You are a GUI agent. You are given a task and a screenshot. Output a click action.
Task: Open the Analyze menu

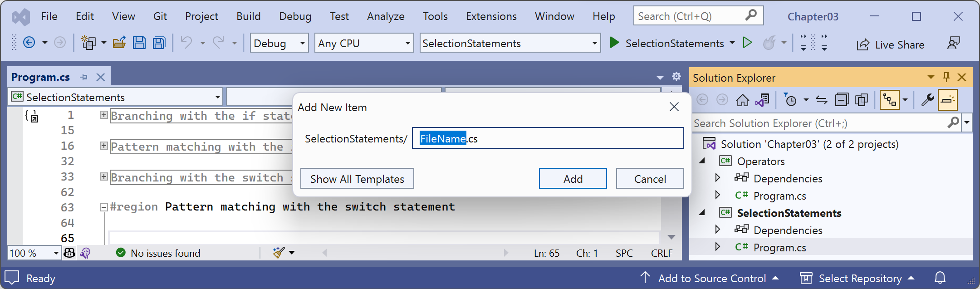coord(386,16)
